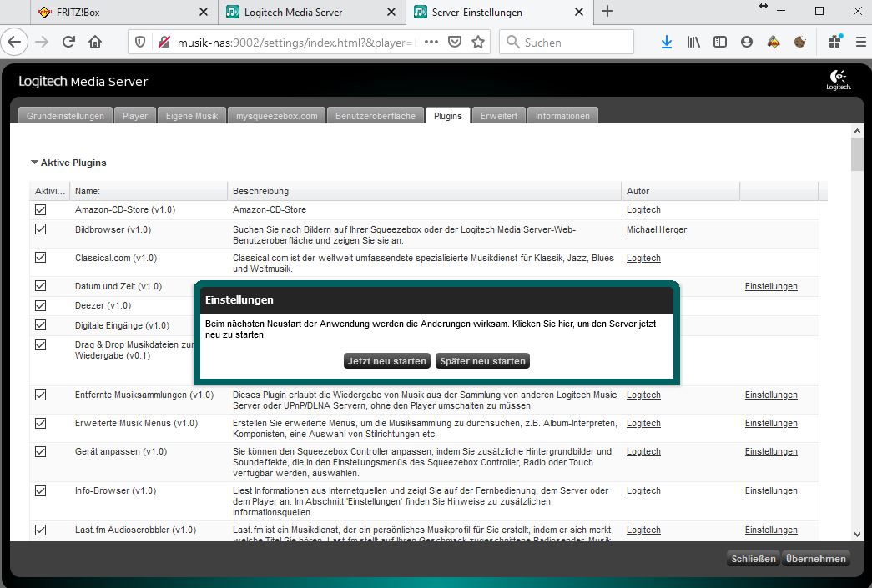Viewport: 872px width, 588px height.
Task: Uncheck the Entfernte Musiksammlungen checkbox
Action: tap(41, 395)
